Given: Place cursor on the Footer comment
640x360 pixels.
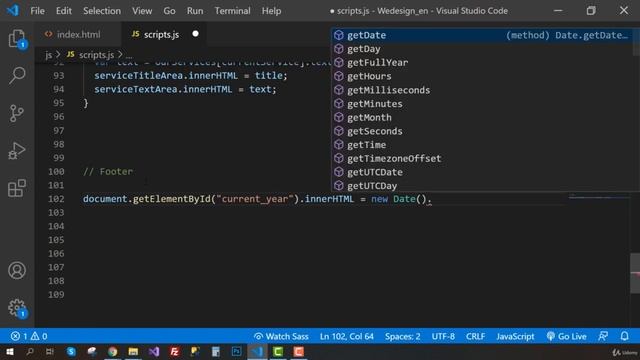Looking at the screenshot, I should point(108,172).
